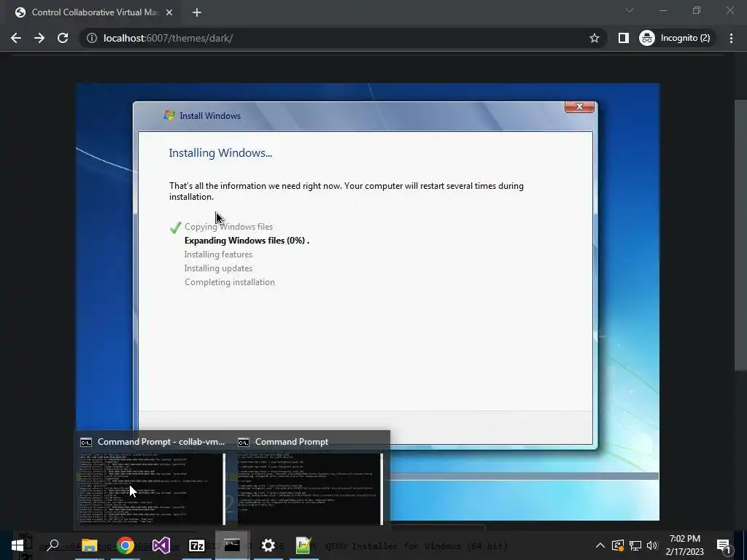Open 7-Zip taskbar icon
The height and width of the screenshot is (560, 747).
click(x=197, y=545)
